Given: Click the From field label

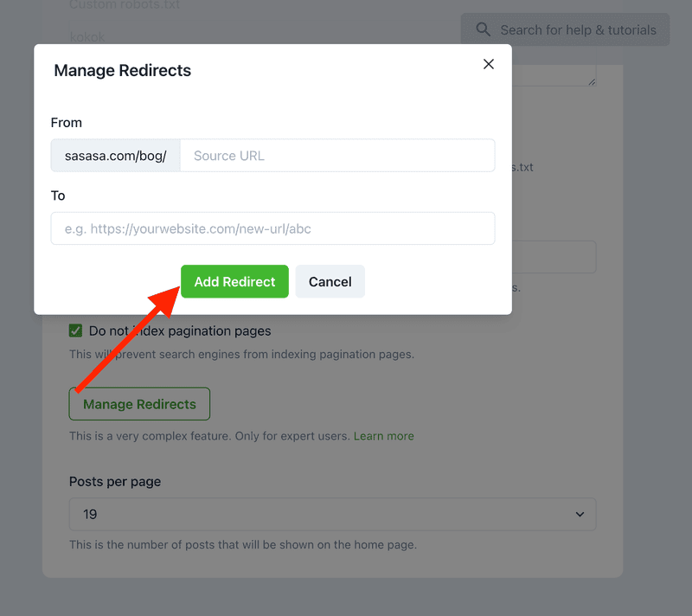Looking at the screenshot, I should coord(67,123).
